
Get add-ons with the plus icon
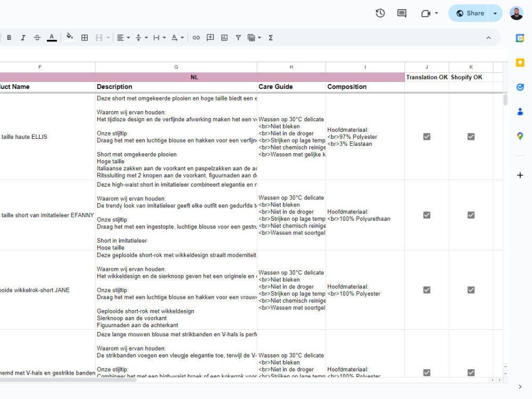coord(520,175)
